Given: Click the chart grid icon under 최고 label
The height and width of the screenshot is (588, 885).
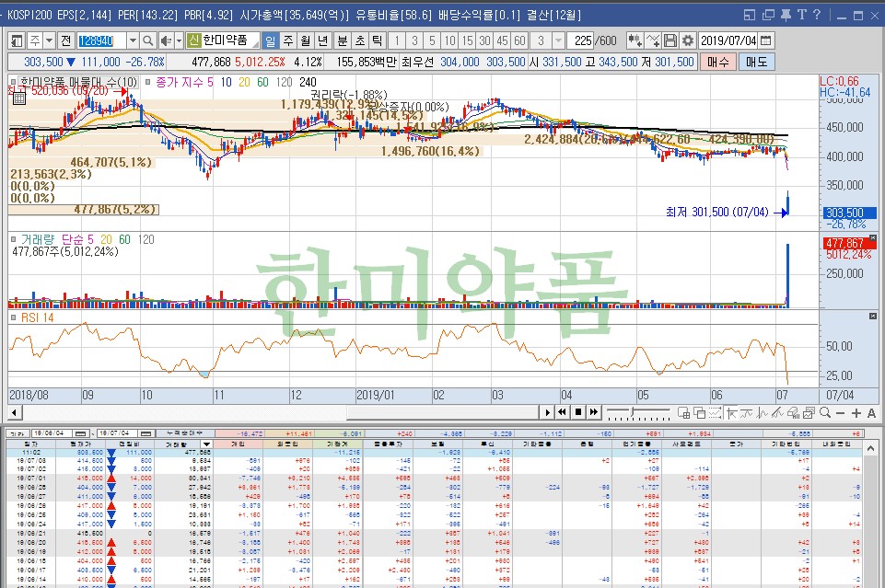Looking at the screenshot, I should click(x=18, y=99).
